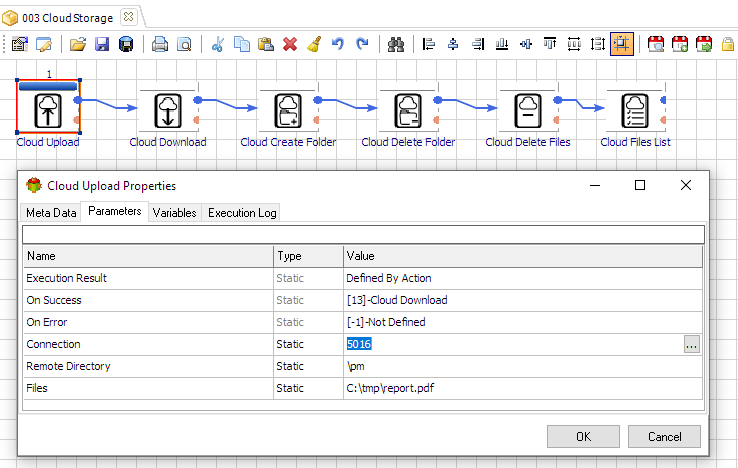This screenshot has height=468, width=738.
Task: Print using the printer icon
Action: pyautogui.click(x=160, y=44)
